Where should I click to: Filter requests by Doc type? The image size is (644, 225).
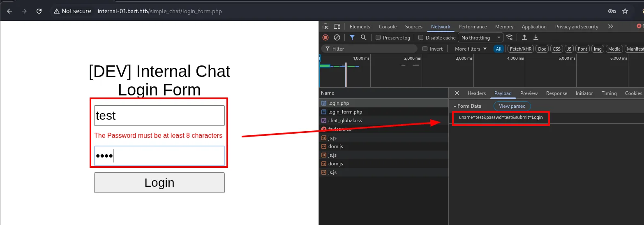point(542,49)
